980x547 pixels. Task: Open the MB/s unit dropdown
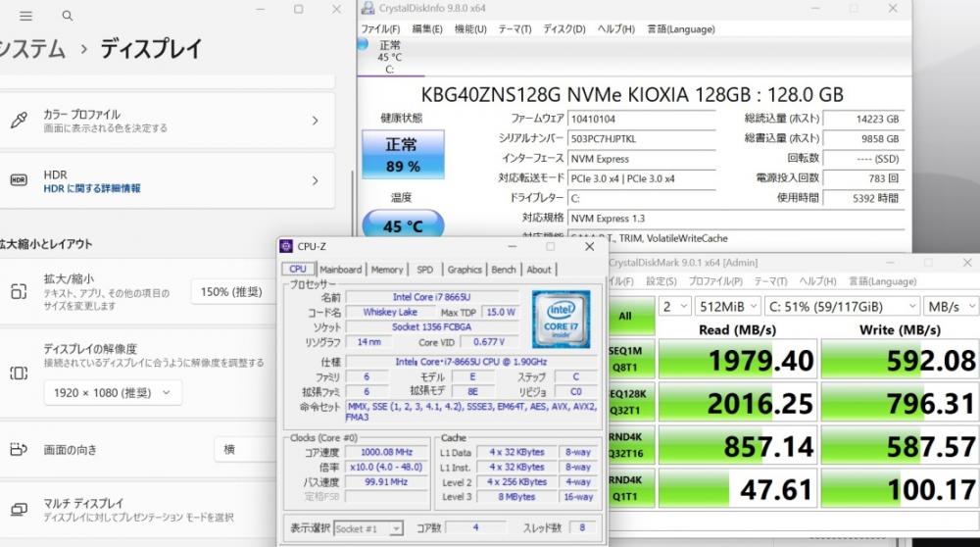[952, 306]
